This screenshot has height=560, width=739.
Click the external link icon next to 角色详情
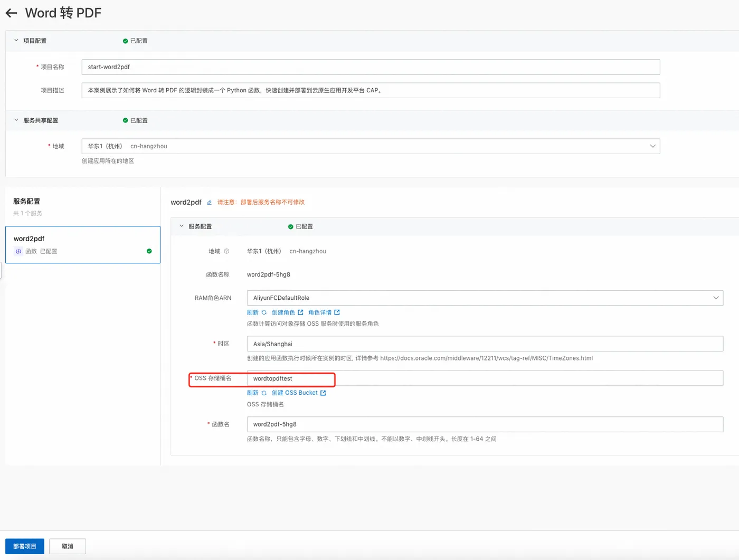(337, 312)
